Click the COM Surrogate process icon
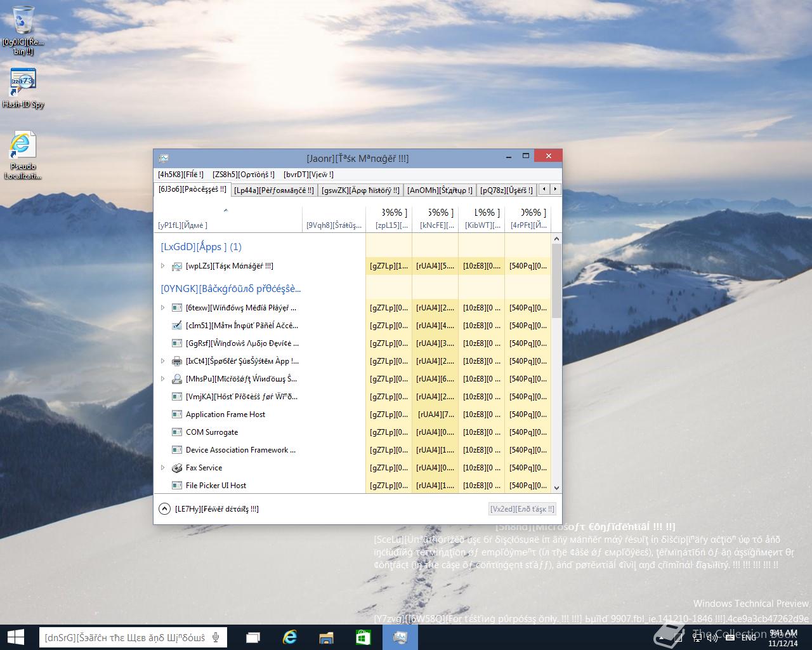The image size is (812, 650). [x=177, y=432]
